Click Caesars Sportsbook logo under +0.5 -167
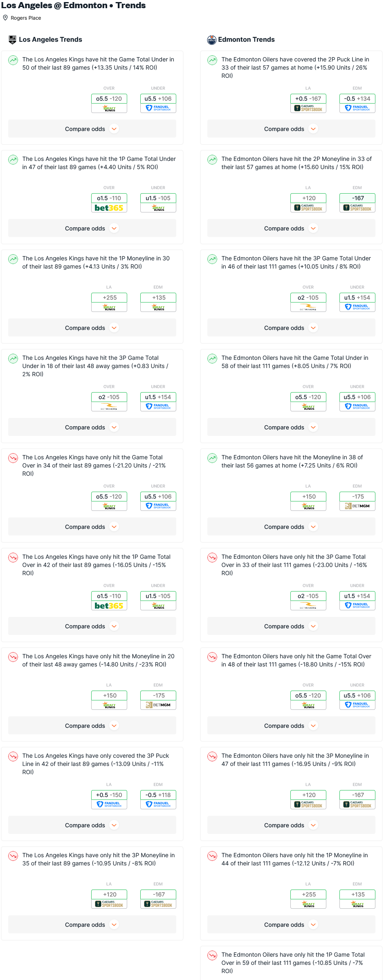This screenshot has width=384, height=980. click(308, 108)
